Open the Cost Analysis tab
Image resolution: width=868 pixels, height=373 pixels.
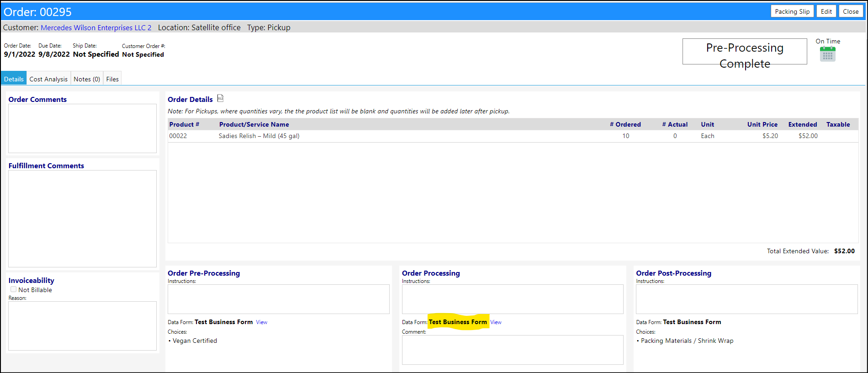[x=48, y=79]
